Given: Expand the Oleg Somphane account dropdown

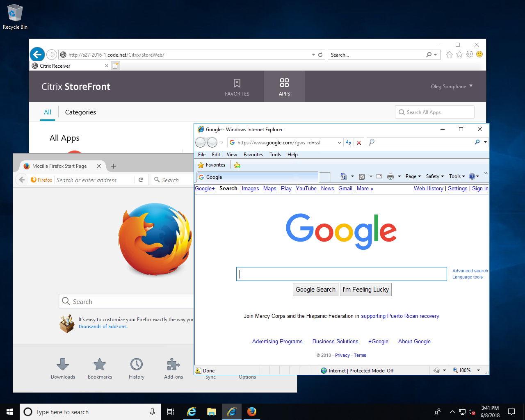Looking at the screenshot, I should (x=452, y=86).
